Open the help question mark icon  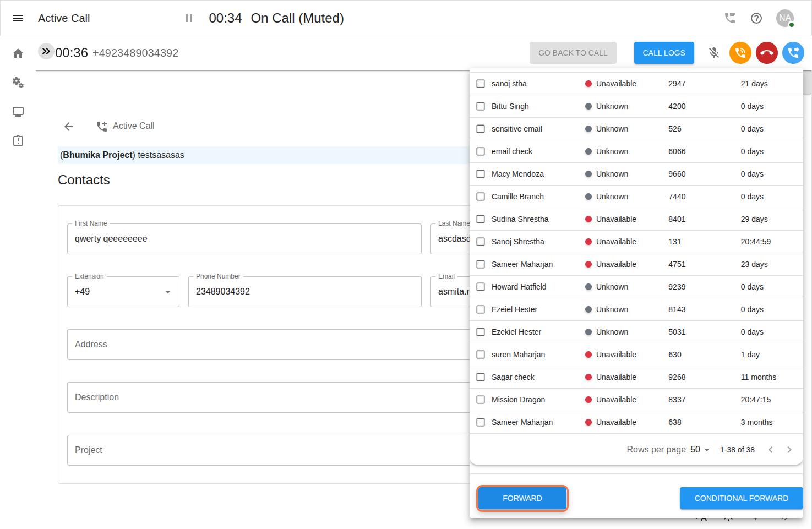756,18
